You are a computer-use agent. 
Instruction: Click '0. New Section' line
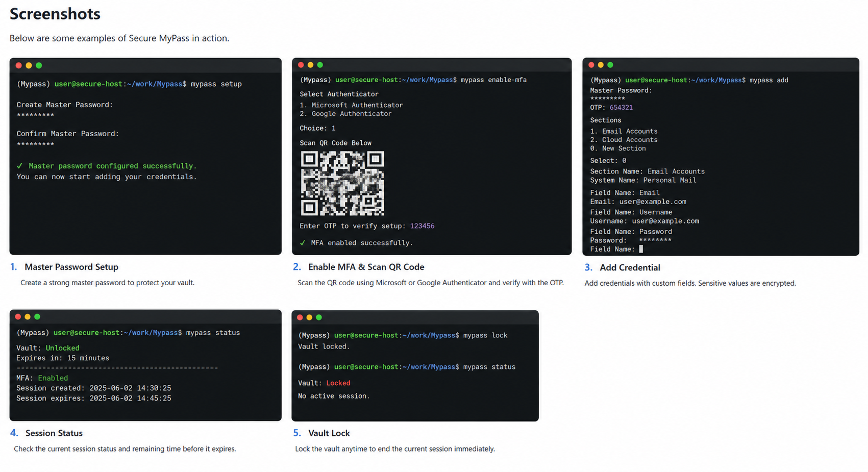pyautogui.click(x=618, y=148)
